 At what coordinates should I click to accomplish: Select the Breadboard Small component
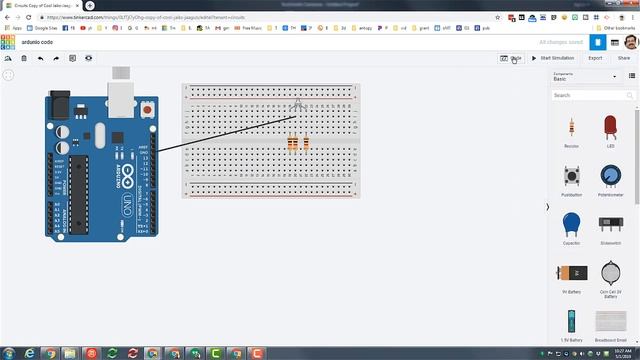click(x=611, y=325)
